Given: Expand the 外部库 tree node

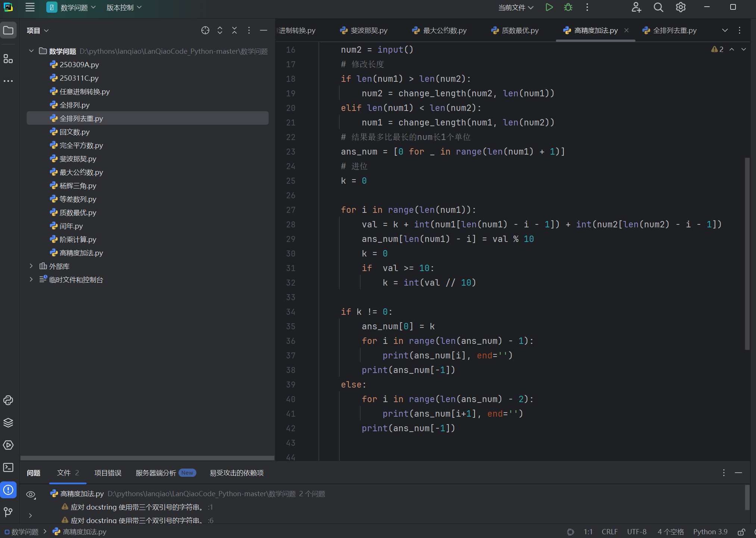Looking at the screenshot, I should 31,266.
